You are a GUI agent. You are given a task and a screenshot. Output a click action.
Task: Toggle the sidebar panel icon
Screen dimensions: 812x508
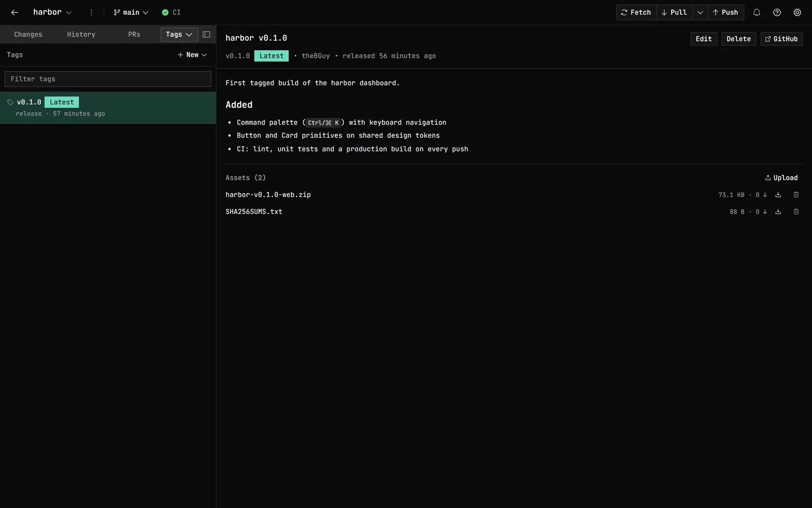[x=206, y=34]
